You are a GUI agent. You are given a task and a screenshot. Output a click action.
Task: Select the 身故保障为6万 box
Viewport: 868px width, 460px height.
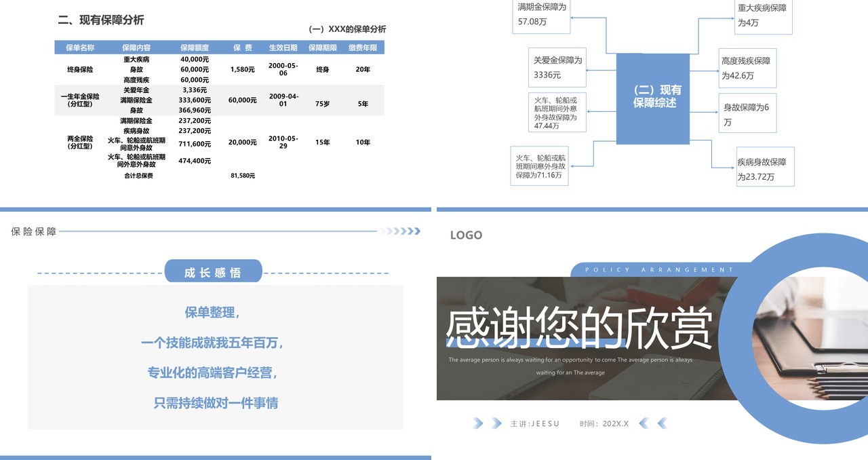click(x=748, y=113)
